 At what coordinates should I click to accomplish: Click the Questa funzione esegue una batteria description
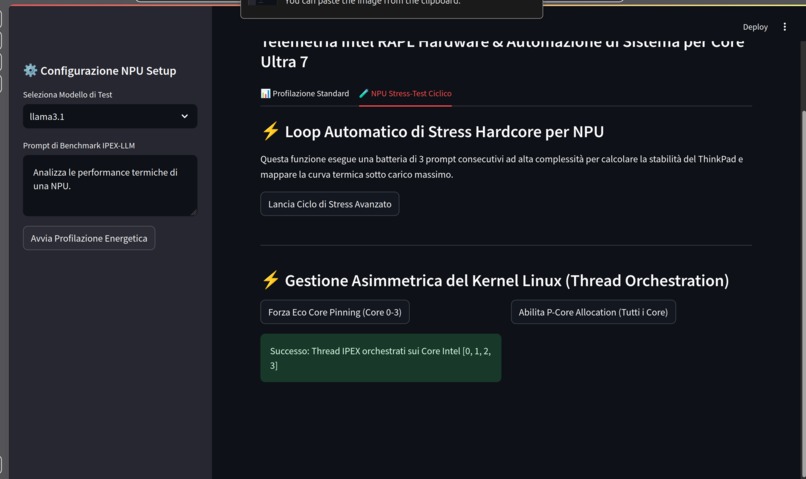502,167
